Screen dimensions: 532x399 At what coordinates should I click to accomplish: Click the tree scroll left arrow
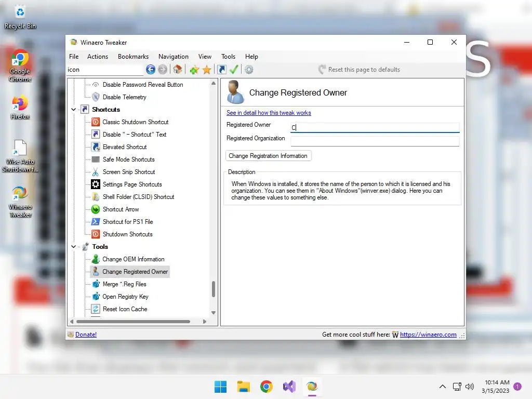click(x=72, y=321)
